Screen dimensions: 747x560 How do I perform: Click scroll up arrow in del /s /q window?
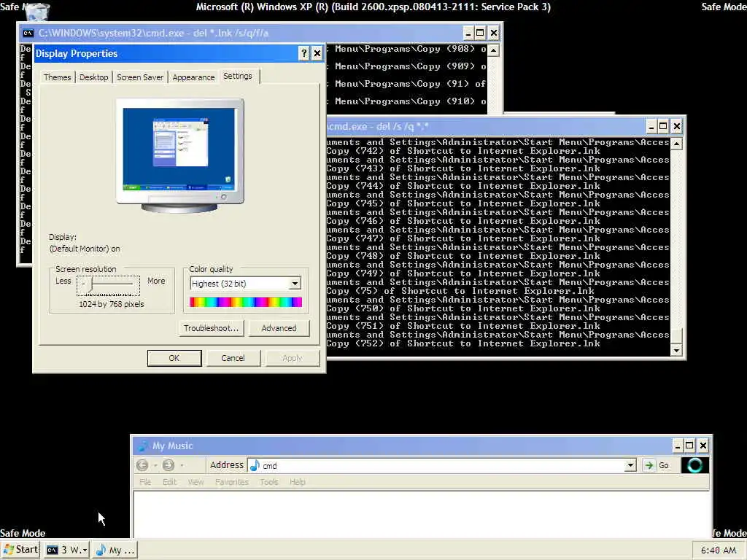[x=676, y=144]
